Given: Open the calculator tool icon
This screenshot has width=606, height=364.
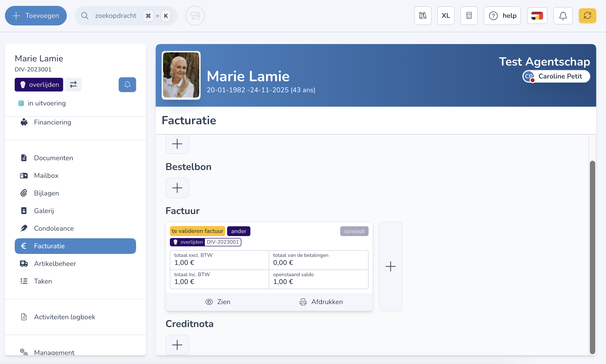Looking at the screenshot, I should [x=469, y=16].
